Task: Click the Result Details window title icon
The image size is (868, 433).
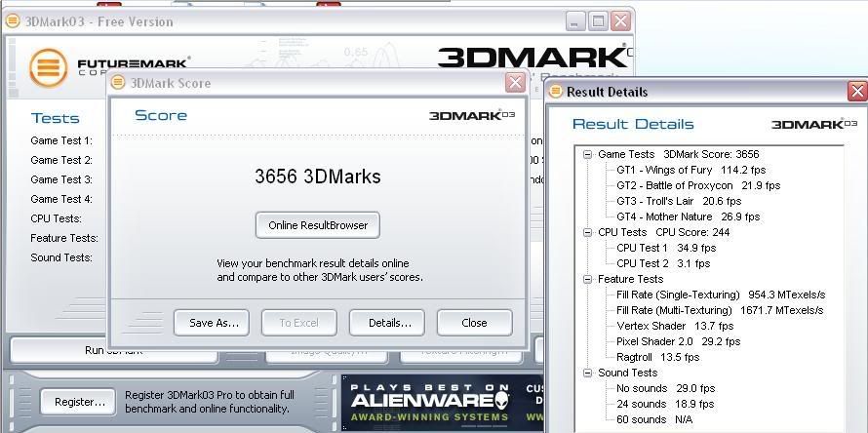Action: point(556,92)
